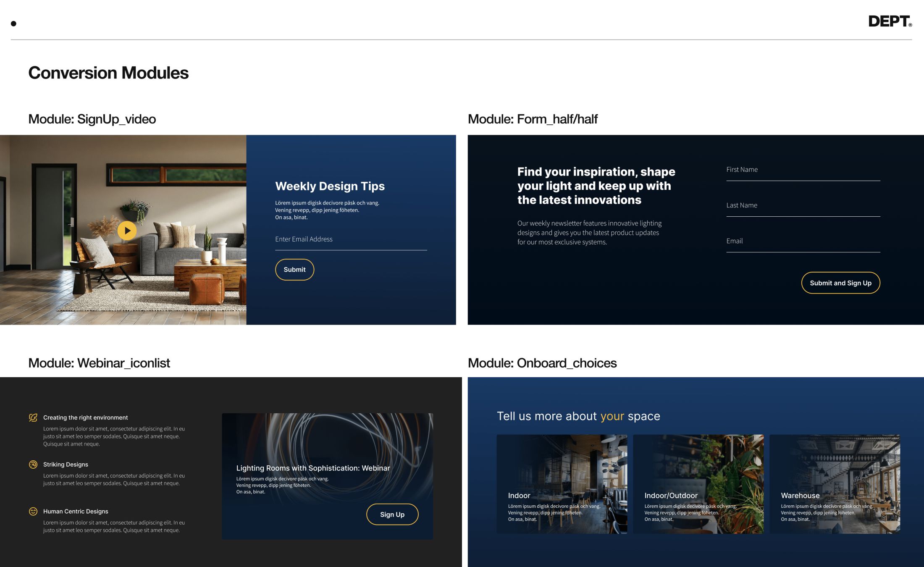Choose the Indoor/Outdoor space card
The height and width of the screenshot is (567, 924).
click(698, 484)
